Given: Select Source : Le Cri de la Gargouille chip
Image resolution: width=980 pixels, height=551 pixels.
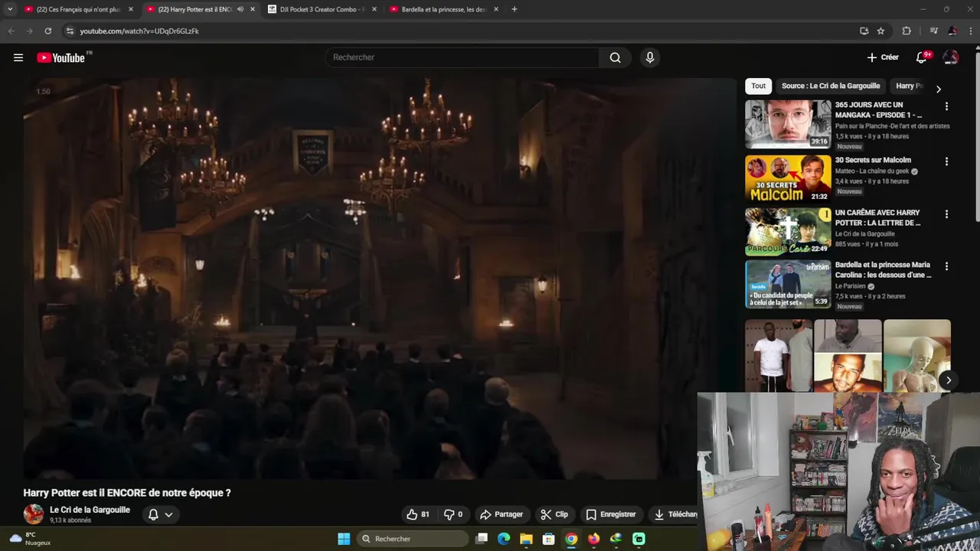Looking at the screenshot, I should [x=831, y=86].
